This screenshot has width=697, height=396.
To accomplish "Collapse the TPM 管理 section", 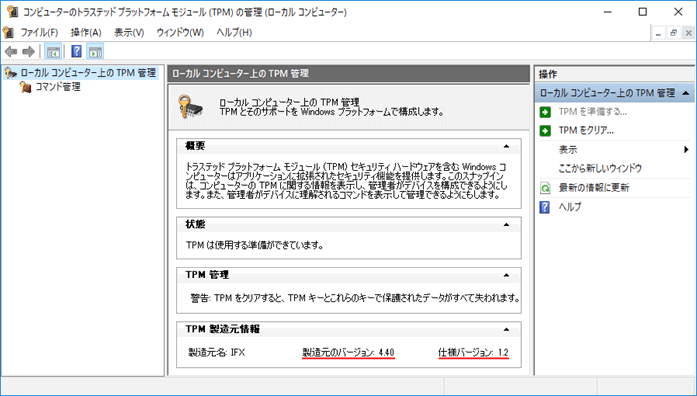I will point(506,276).
